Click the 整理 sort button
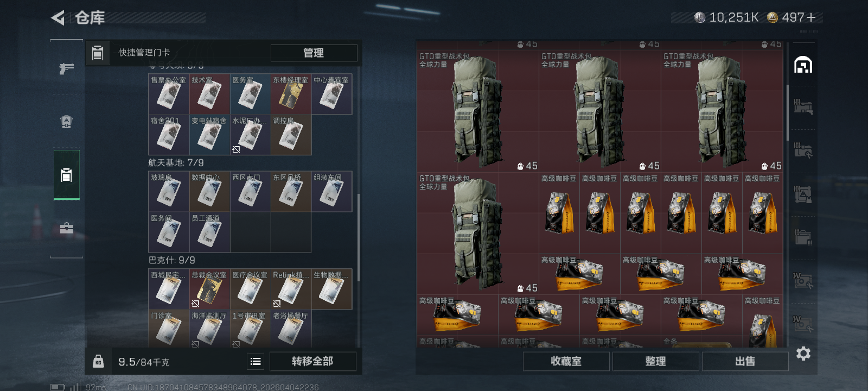Viewport: 868px width, 391px height. point(655,361)
